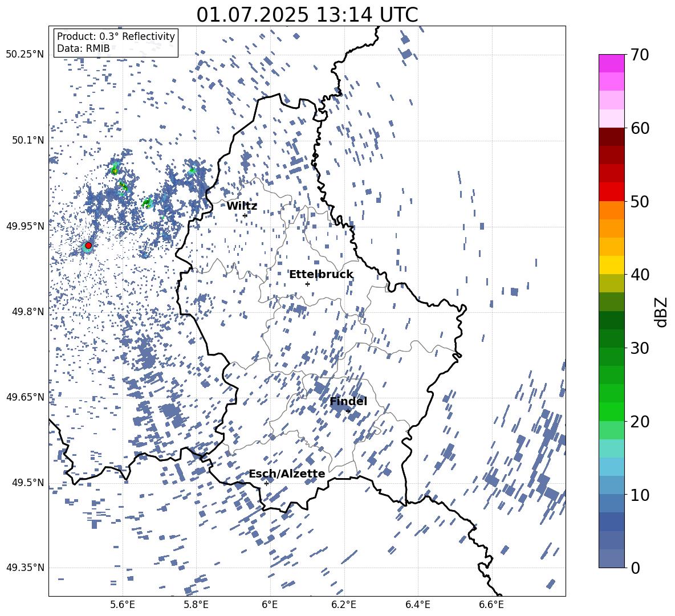Click the colorbar tick label 10
The height and width of the screenshot is (616, 675).
(x=640, y=495)
